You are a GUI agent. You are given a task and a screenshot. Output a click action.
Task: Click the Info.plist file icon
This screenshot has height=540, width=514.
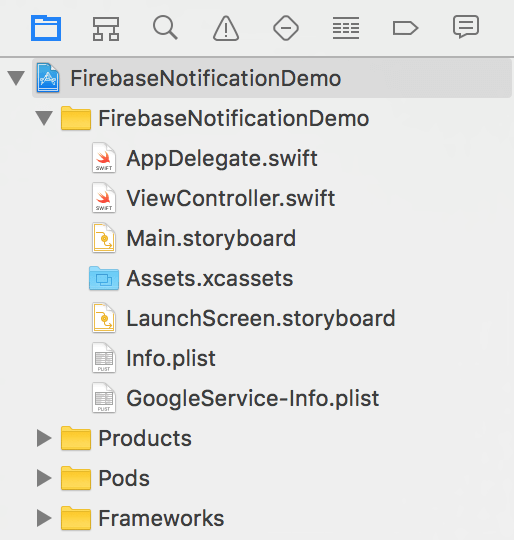coord(104,357)
